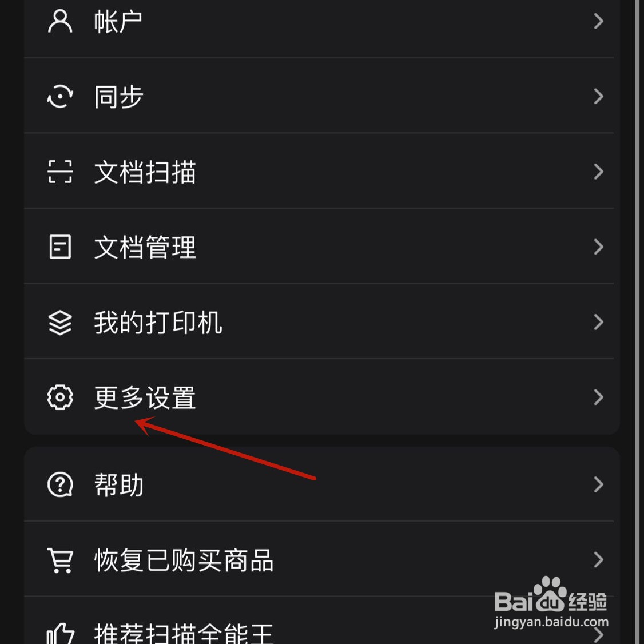Screen dimensions: 644x644
Task: Expand the 帮助 row chevron
Action: [598, 484]
